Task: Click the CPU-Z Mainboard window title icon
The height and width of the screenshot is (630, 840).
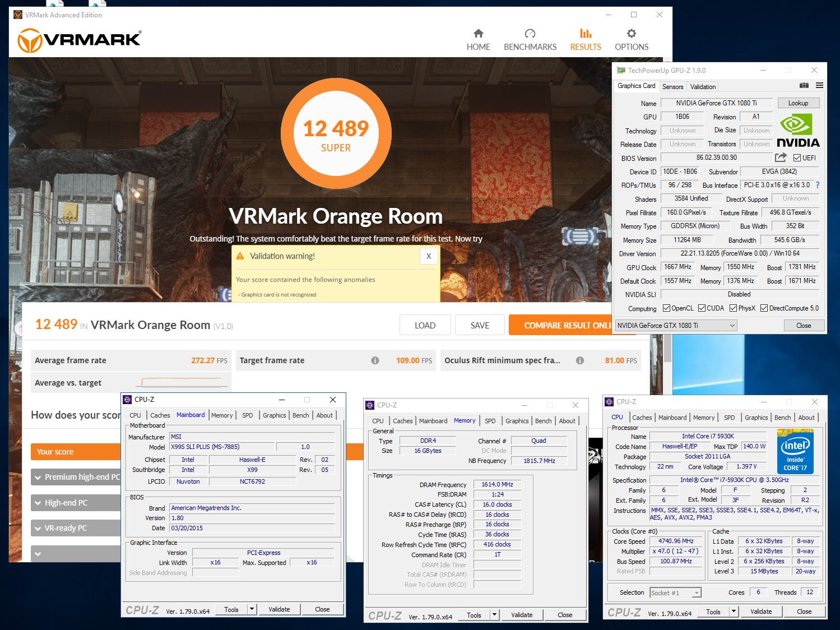Action: [x=127, y=400]
